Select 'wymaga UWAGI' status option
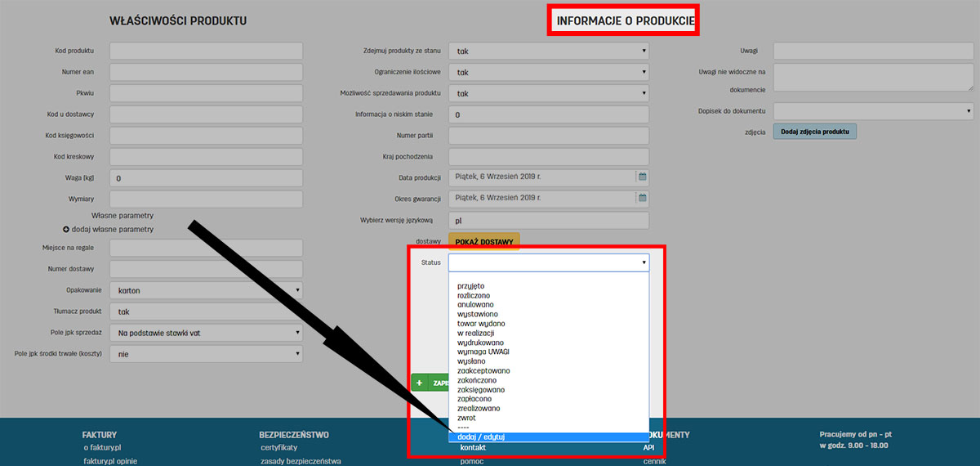 click(483, 352)
